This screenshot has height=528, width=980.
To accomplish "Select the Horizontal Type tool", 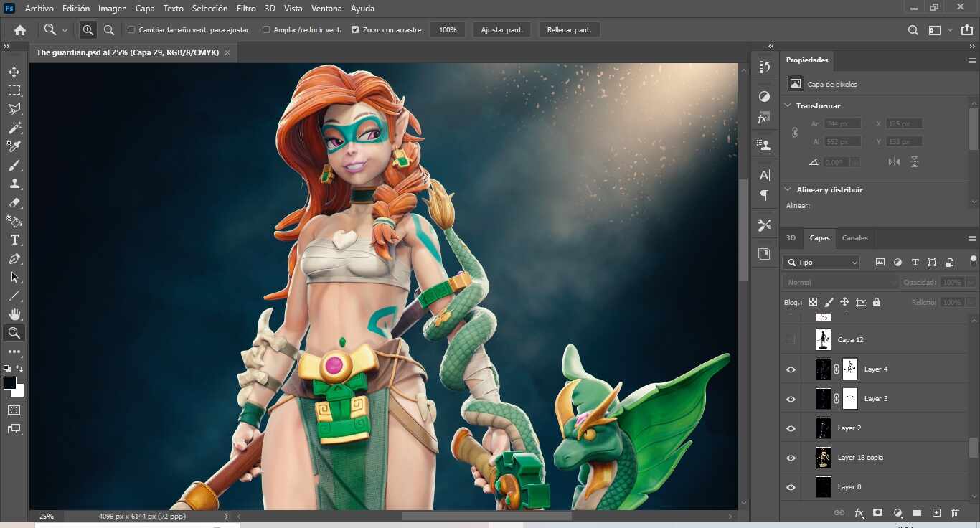I will tap(14, 240).
